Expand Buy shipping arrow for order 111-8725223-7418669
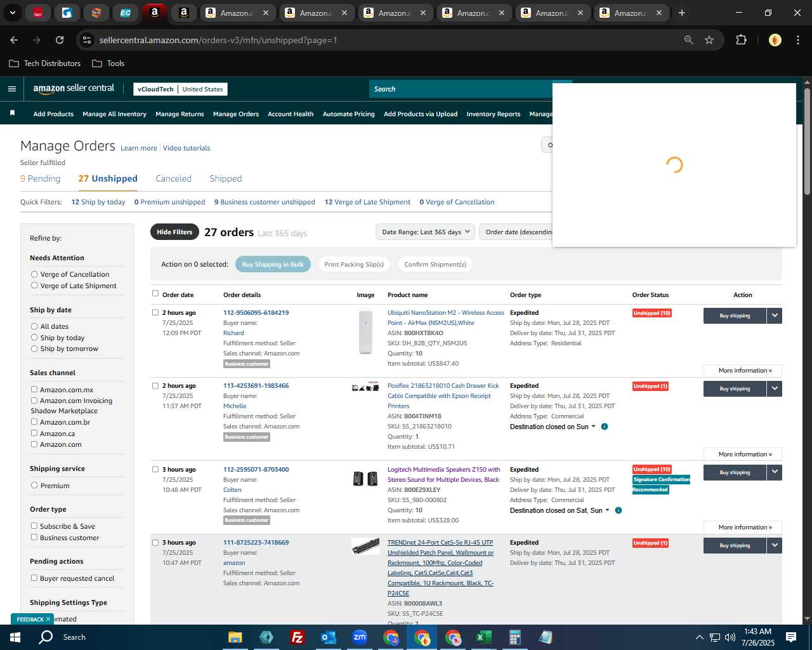The height and width of the screenshot is (650, 812). pyautogui.click(x=775, y=545)
